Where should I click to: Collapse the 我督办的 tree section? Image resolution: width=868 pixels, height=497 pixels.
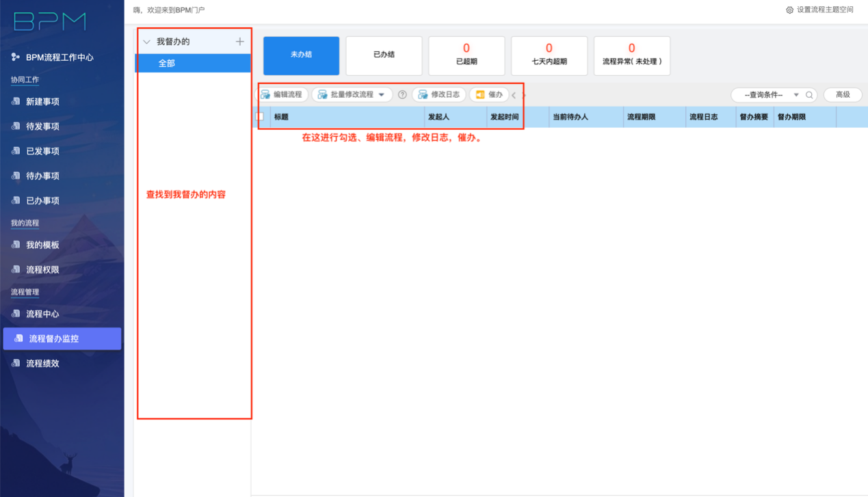146,42
